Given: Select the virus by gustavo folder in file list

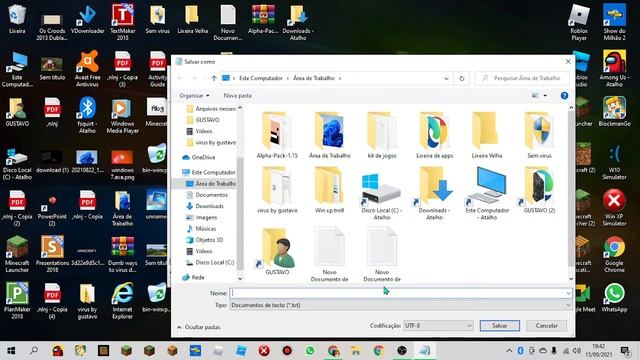Looking at the screenshot, I should (277, 190).
